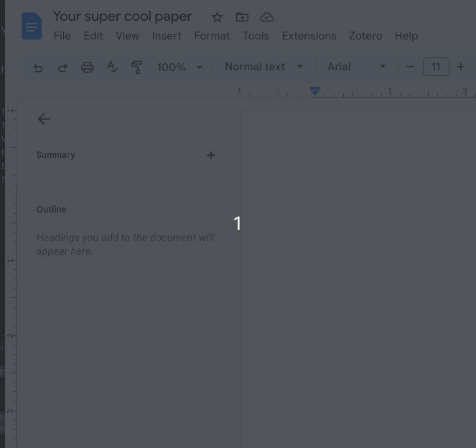Open the Edit menu
Image resolution: width=476 pixels, height=448 pixels.
(x=93, y=36)
